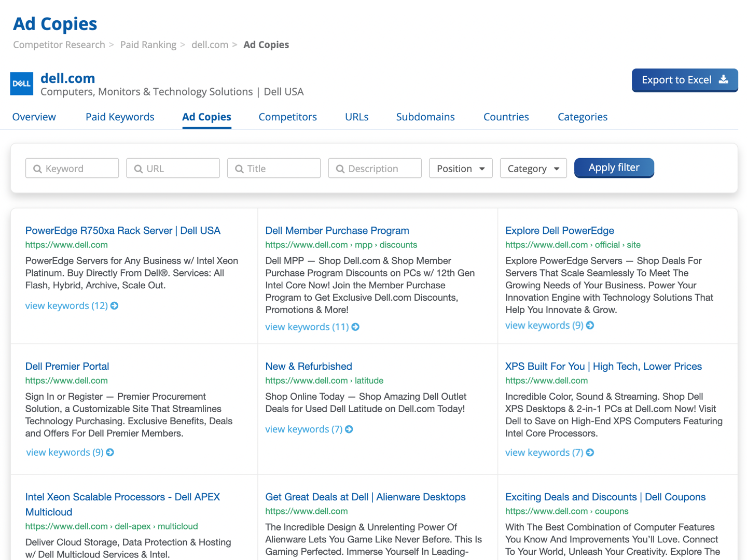
Task: Click arrow icon for Explore Dell PowerEdge keywords
Action: 590,325
